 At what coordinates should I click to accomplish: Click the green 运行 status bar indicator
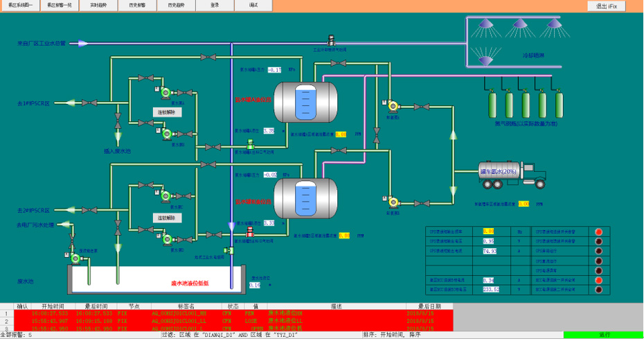tap(602, 335)
